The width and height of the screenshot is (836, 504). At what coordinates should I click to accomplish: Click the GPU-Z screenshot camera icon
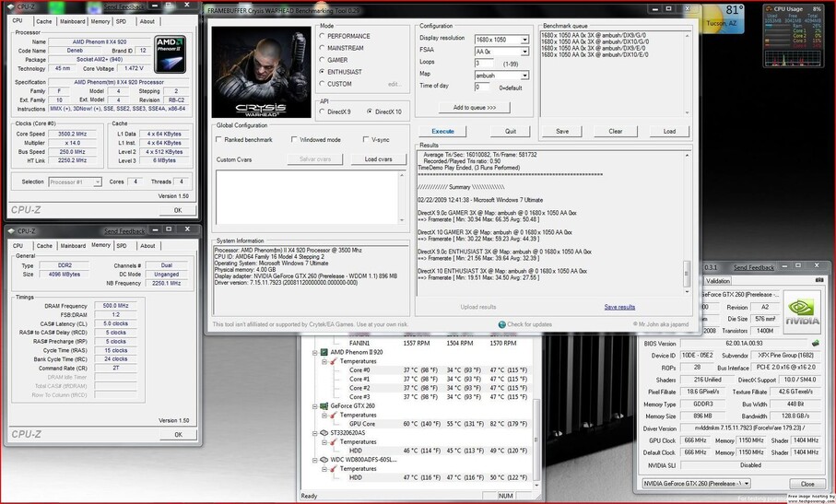[819, 280]
